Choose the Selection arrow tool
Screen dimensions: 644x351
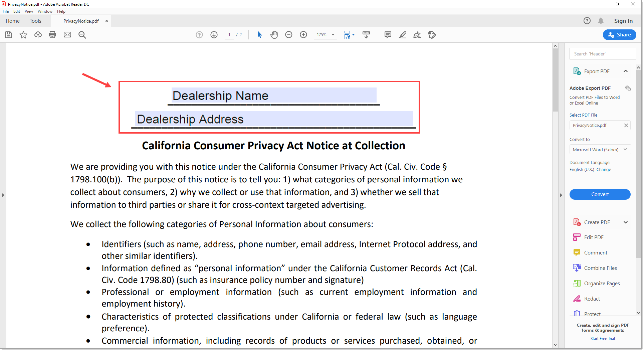tap(259, 35)
